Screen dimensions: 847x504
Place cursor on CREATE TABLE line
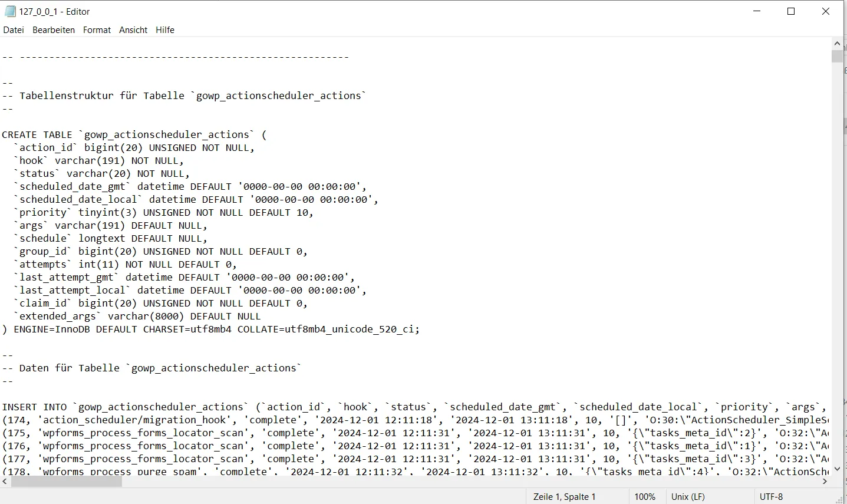[134, 134]
